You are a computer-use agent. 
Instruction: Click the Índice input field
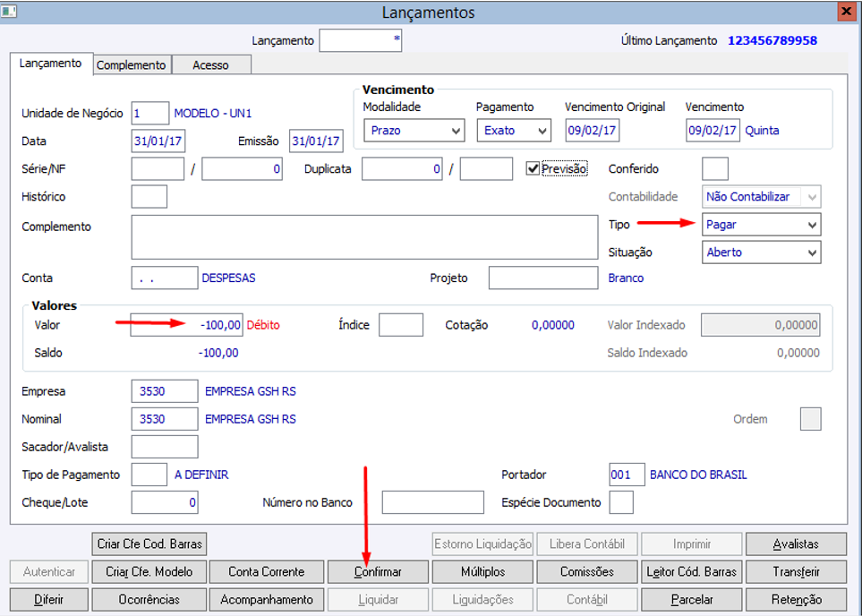pos(401,325)
